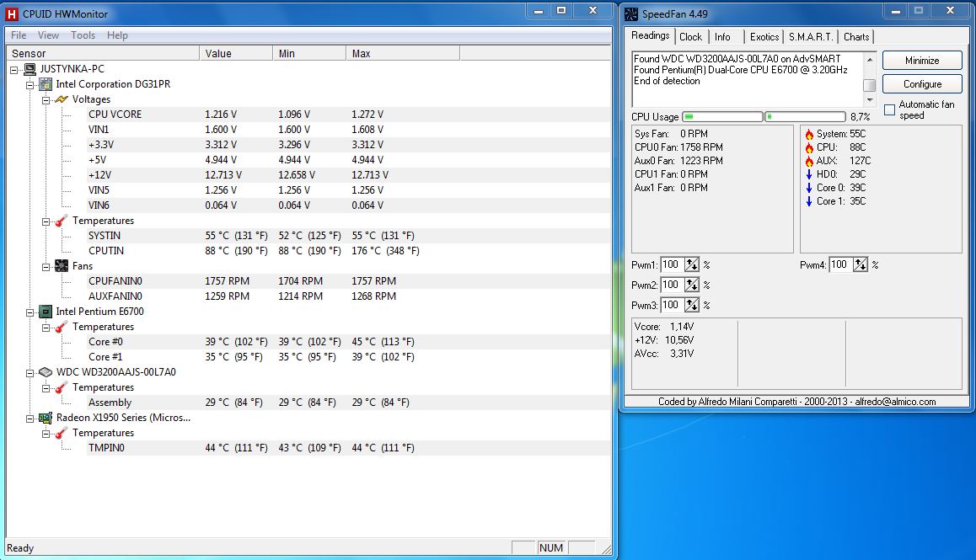Click the flame icon next to AUX 127C
The width and height of the screenshot is (976, 560).
coord(809,161)
